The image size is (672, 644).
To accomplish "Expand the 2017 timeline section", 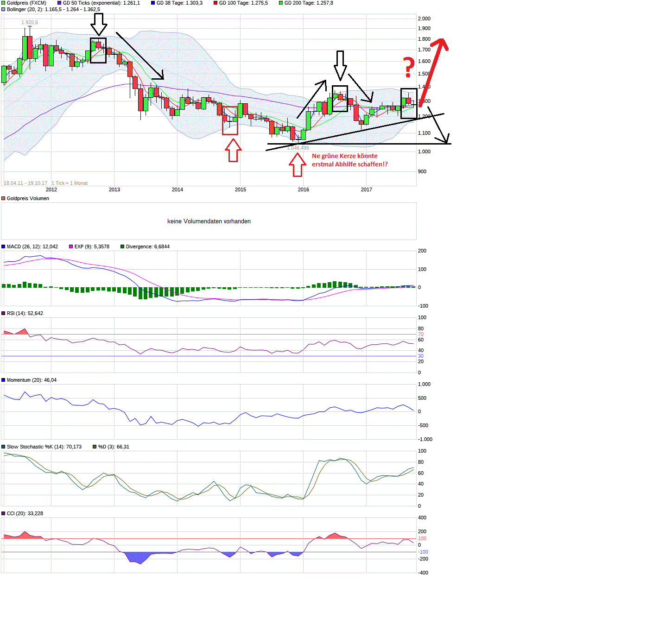I will click(367, 189).
